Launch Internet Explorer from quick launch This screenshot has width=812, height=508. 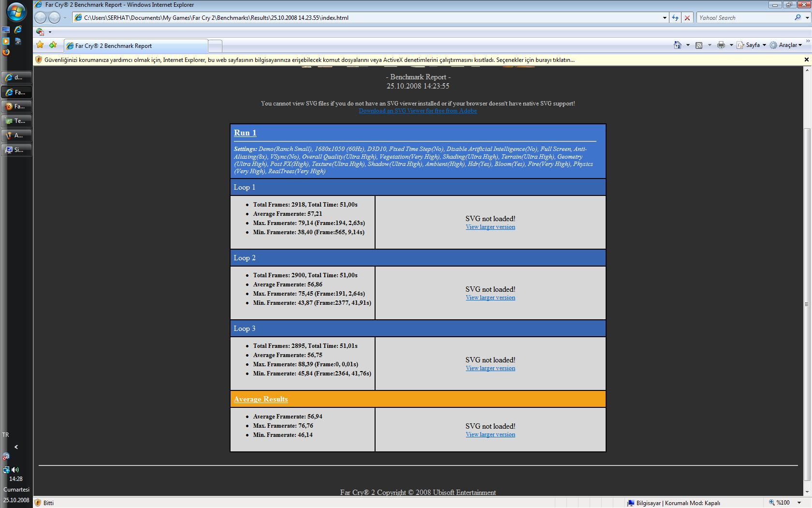point(18,30)
